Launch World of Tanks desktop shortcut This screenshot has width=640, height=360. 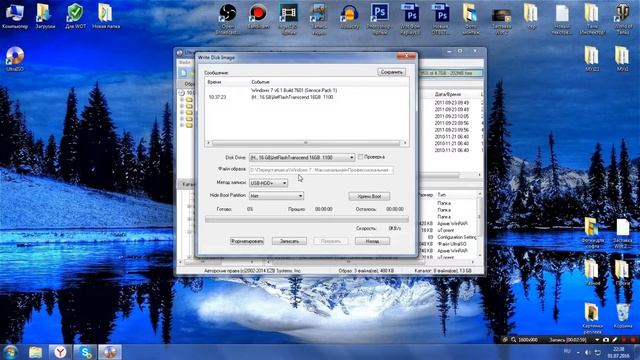pos(622,18)
